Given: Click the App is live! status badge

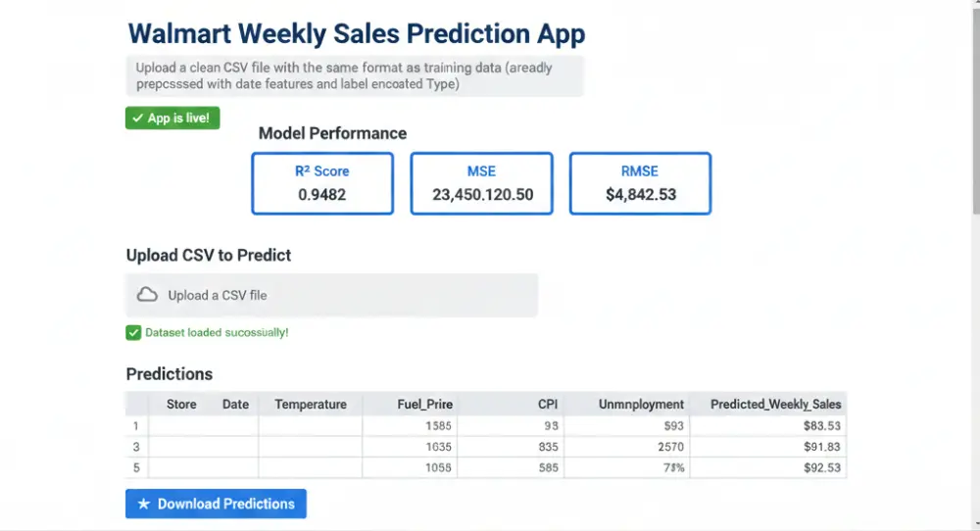Looking at the screenshot, I should 172,119.
